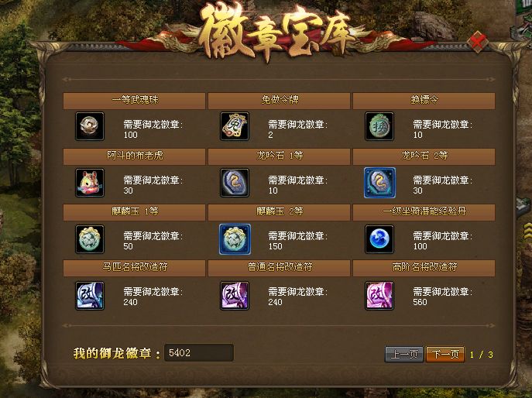This screenshot has height=398, width=532.
Task: Click the 我的御龙徽章 value field
Action: tap(199, 352)
